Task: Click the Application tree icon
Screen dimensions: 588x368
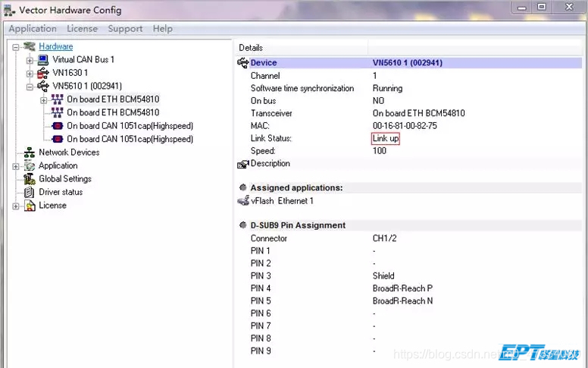Action: pos(30,165)
